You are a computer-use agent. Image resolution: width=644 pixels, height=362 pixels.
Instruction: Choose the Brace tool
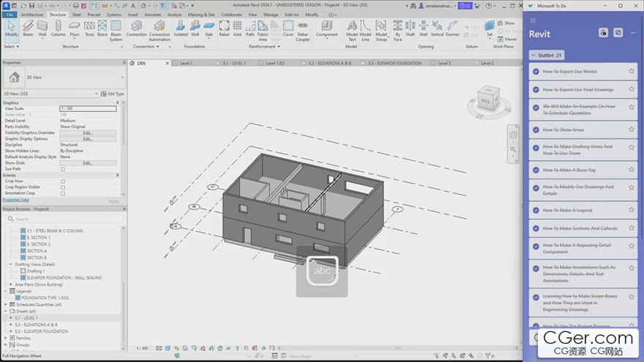(102, 29)
